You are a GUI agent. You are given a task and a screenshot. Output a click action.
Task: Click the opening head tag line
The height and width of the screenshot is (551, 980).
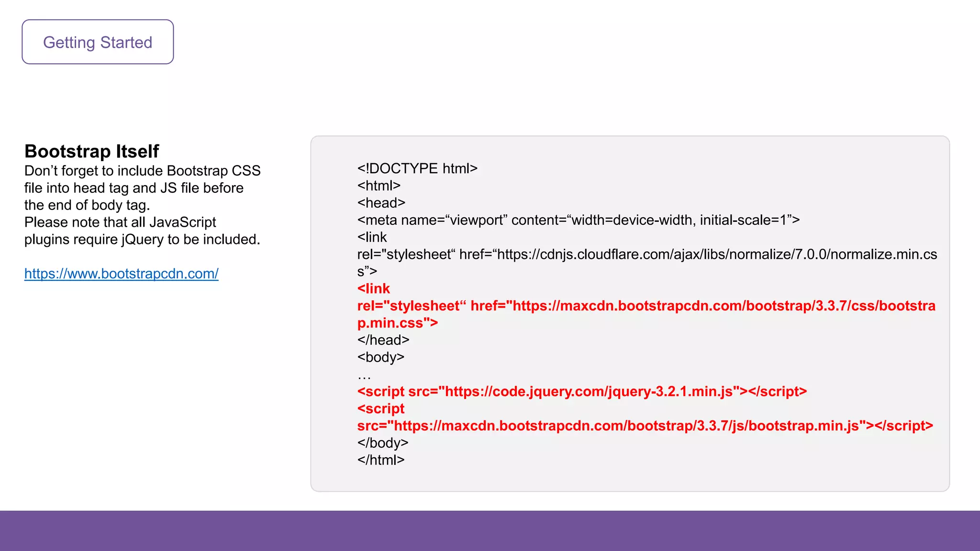381,203
